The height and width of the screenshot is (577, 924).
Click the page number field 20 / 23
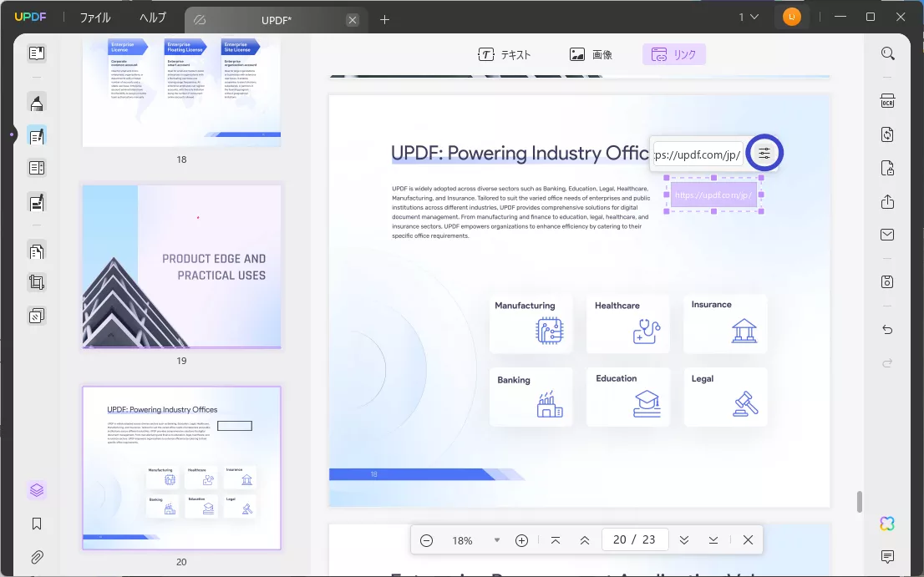(x=635, y=539)
